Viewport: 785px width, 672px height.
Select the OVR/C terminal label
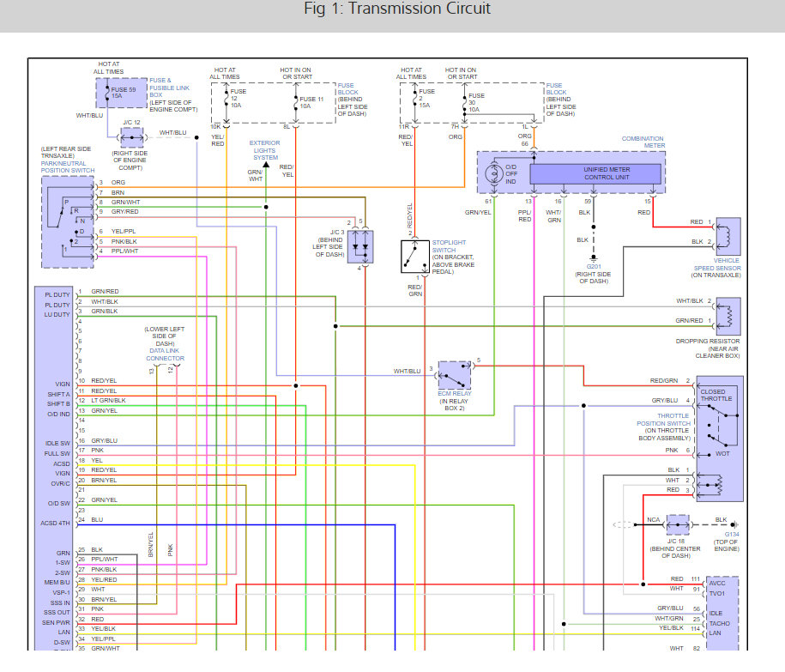coord(61,484)
